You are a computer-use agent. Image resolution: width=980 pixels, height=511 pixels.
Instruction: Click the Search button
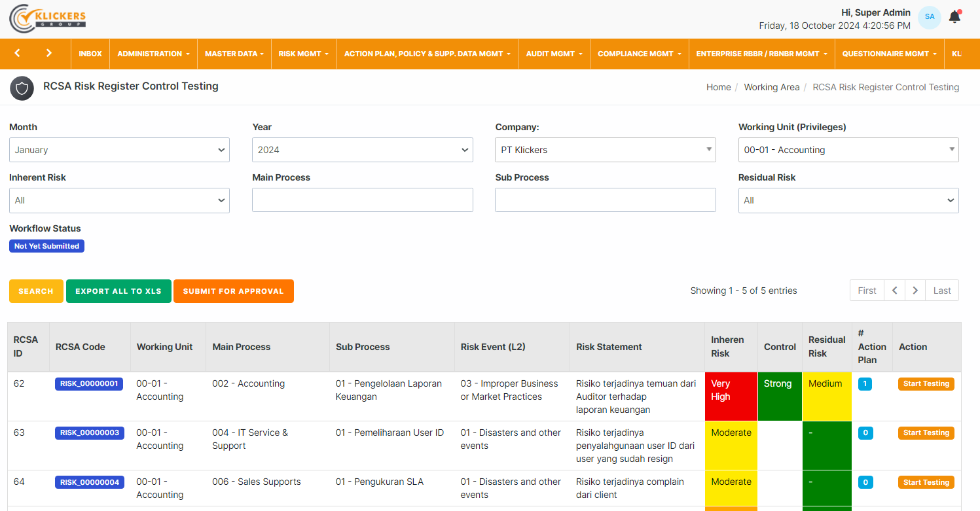(36, 291)
